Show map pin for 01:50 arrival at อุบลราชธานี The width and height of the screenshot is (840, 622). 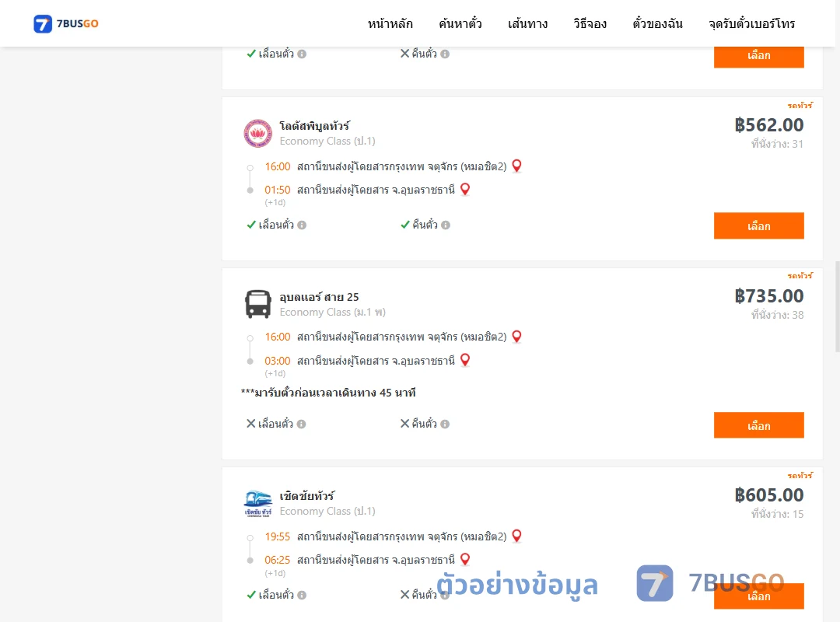tap(465, 189)
